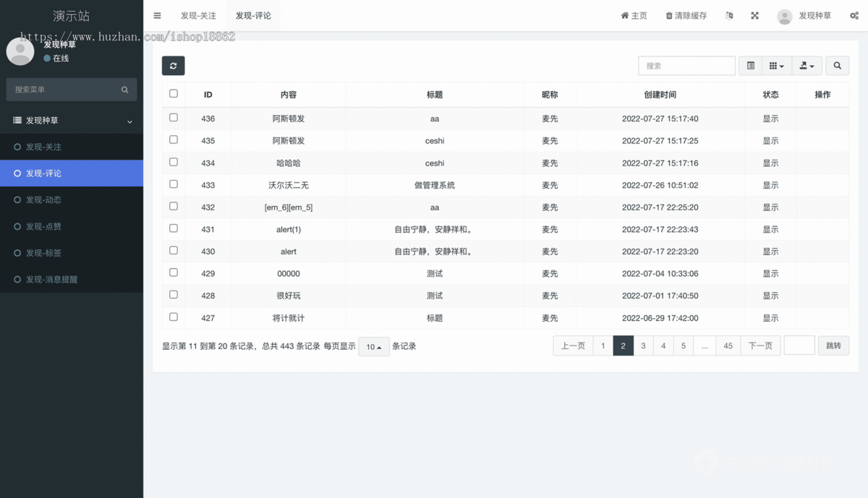Click the language switch icon in top bar

[x=728, y=14]
